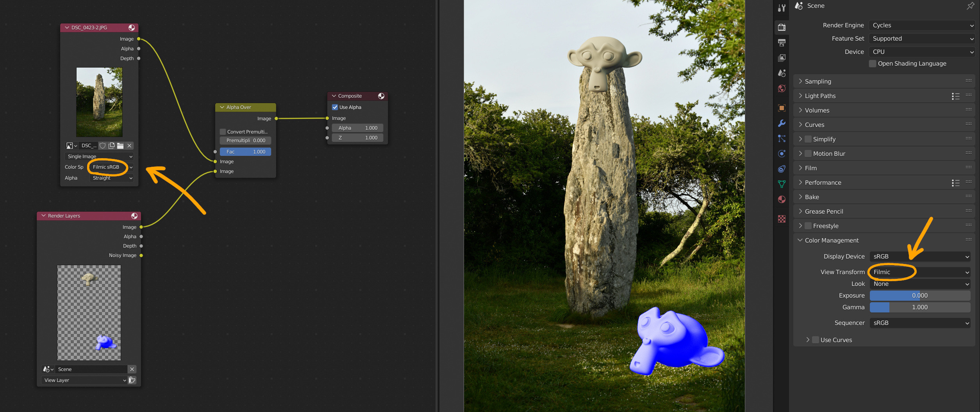The height and width of the screenshot is (412, 980).
Task: Enable Open Shading Language checkbox
Action: (873, 64)
